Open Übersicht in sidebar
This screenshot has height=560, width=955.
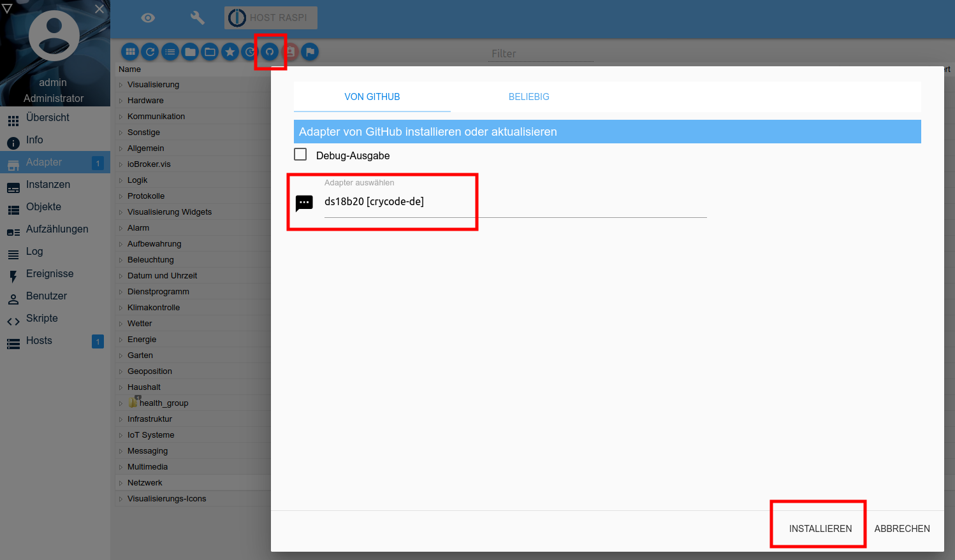55,118
